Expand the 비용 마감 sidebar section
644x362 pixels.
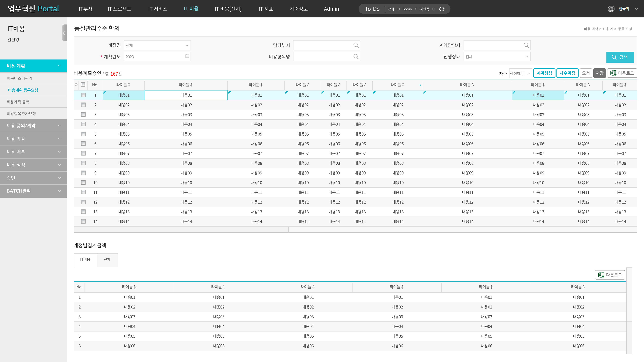[33, 139]
